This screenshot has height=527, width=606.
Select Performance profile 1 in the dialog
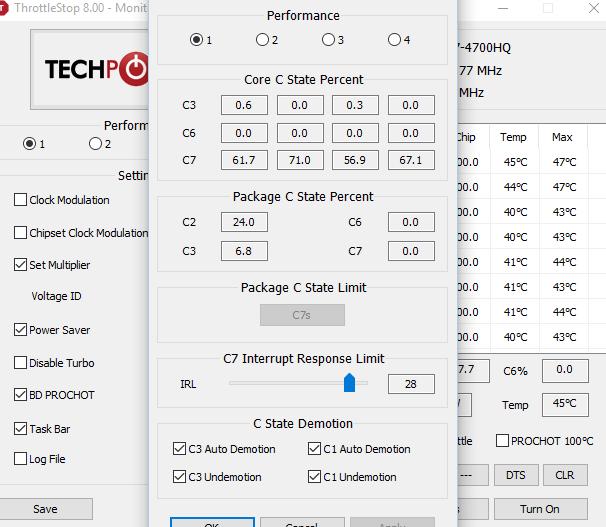point(196,39)
